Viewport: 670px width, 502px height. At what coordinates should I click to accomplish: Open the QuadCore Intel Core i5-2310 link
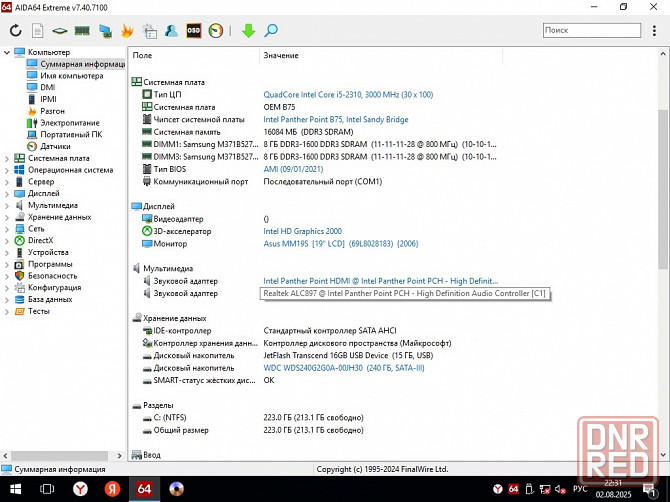tap(348, 94)
